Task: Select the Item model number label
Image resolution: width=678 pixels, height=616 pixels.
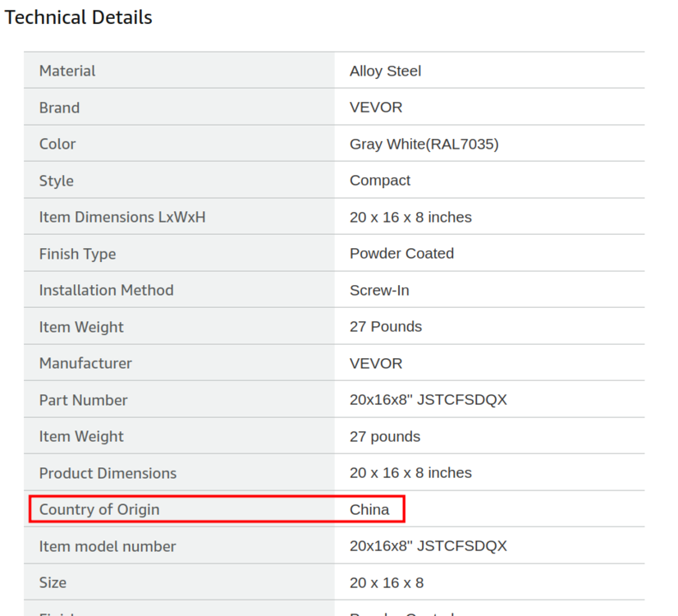Action: click(108, 546)
